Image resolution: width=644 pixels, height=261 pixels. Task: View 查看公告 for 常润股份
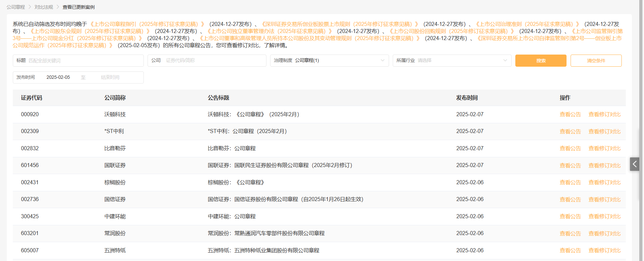coord(570,234)
